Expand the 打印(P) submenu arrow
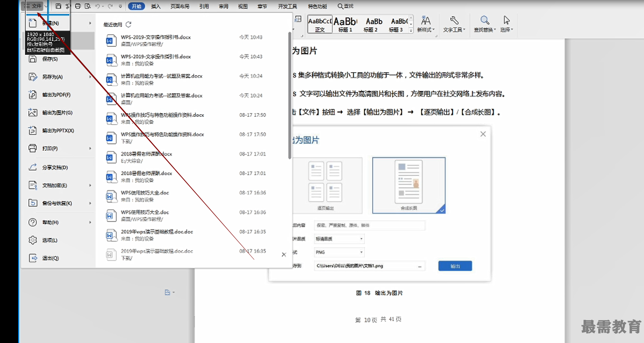This screenshot has height=343, width=644. (90, 148)
